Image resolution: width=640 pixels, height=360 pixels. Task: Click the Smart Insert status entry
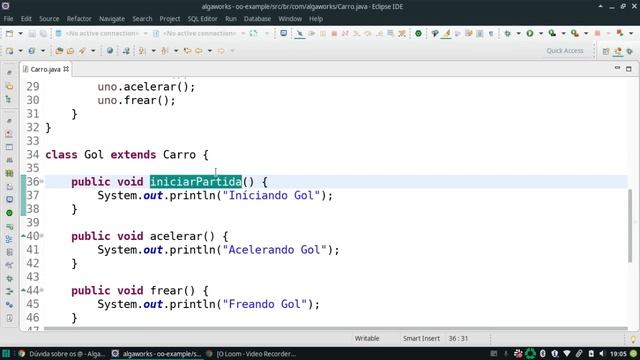point(421,338)
